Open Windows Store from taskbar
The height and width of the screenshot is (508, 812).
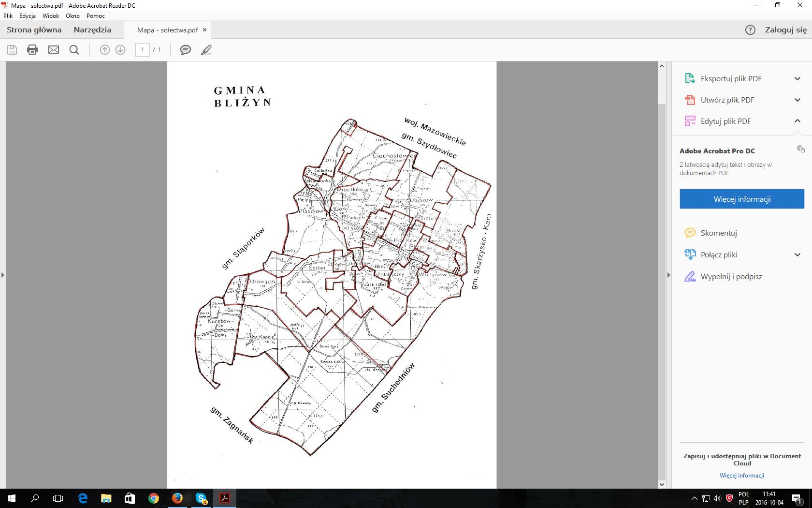130,498
